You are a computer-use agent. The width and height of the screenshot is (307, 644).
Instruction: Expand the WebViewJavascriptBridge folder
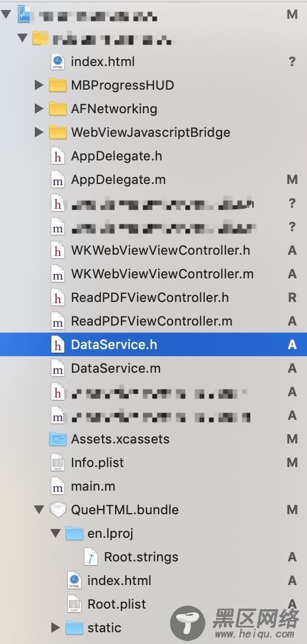pos(39,132)
